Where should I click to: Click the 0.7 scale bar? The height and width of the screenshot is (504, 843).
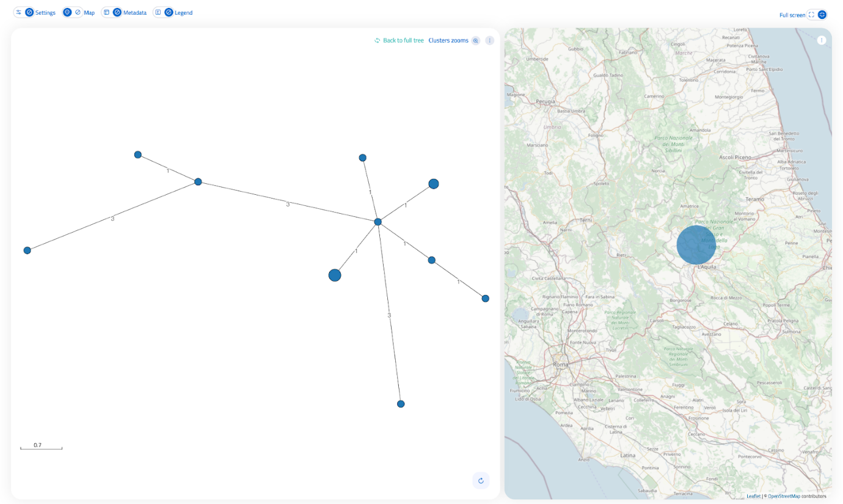pos(41,448)
